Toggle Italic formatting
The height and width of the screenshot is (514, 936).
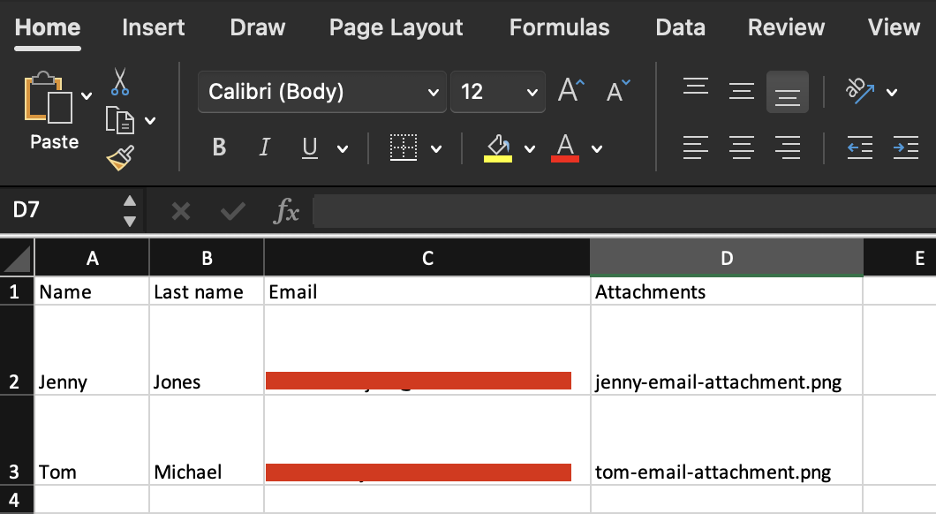click(x=264, y=147)
